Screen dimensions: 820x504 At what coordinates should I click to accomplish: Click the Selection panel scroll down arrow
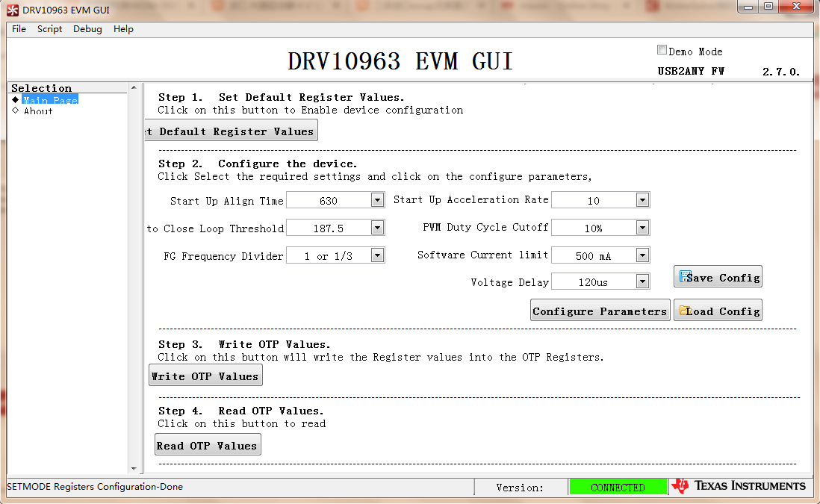point(134,468)
